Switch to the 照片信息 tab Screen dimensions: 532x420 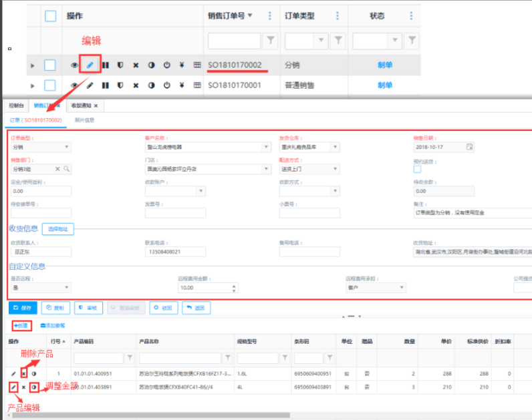(x=84, y=120)
